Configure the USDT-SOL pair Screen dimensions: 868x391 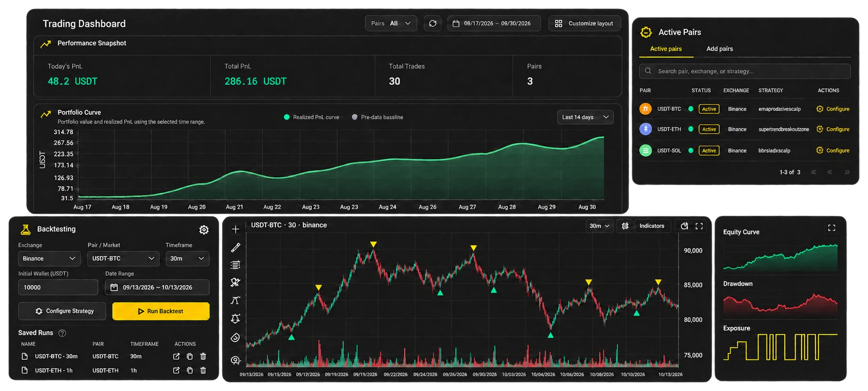(832, 151)
